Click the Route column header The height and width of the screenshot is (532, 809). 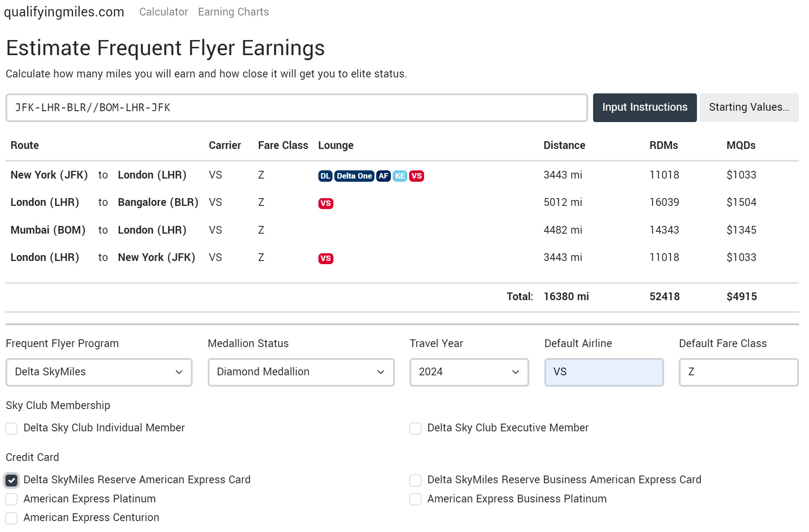25,145
